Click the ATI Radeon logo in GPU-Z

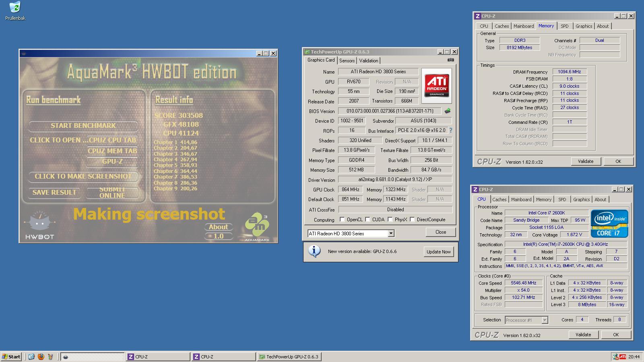click(x=437, y=86)
